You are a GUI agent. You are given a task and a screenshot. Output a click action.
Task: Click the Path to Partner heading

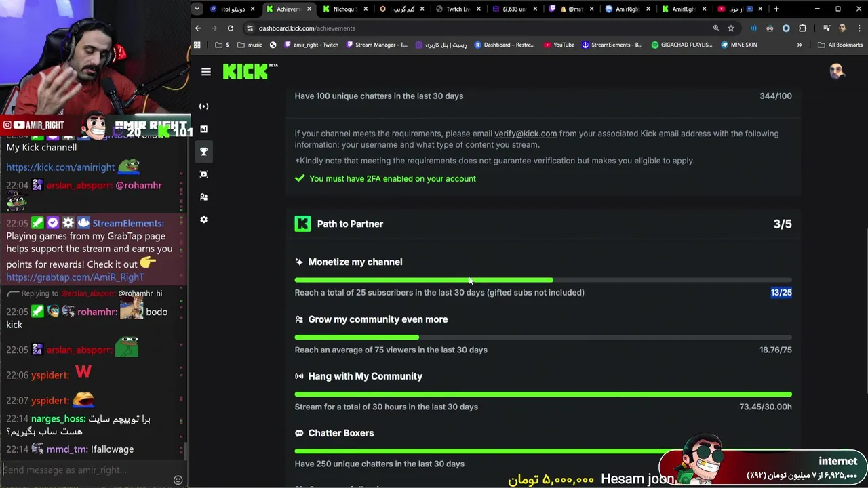[350, 224]
